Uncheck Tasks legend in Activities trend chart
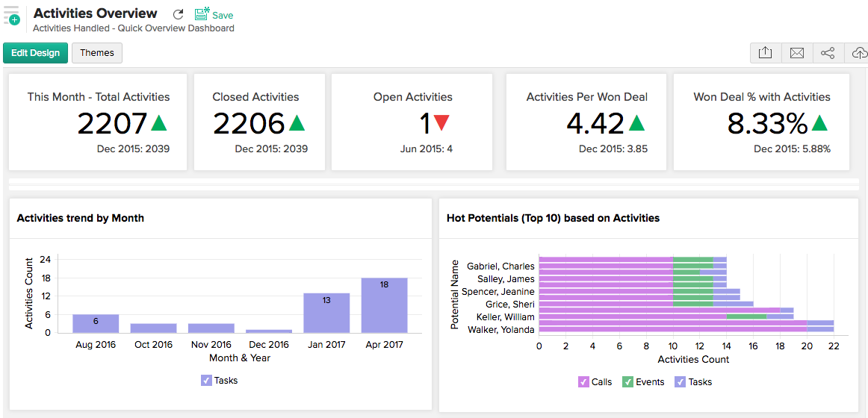Screen dimensions: 868x418 [207, 381]
